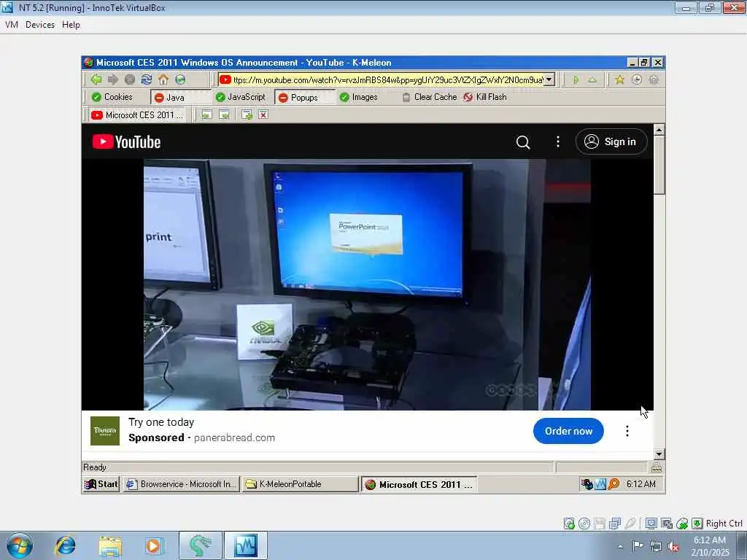Image resolution: width=747 pixels, height=560 pixels.
Task: Reload the page with the Refresh icon
Action: (146, 79)
